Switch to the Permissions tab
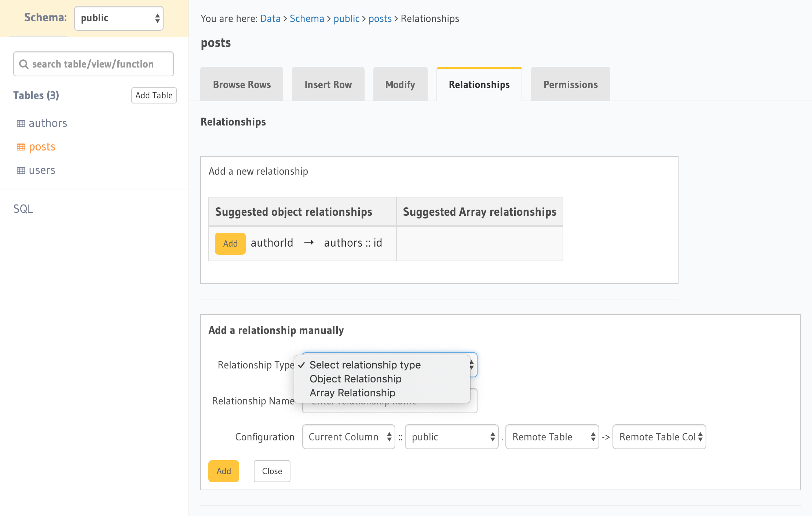The height and width of the screenshot is (516, 812). pos(570,84)
